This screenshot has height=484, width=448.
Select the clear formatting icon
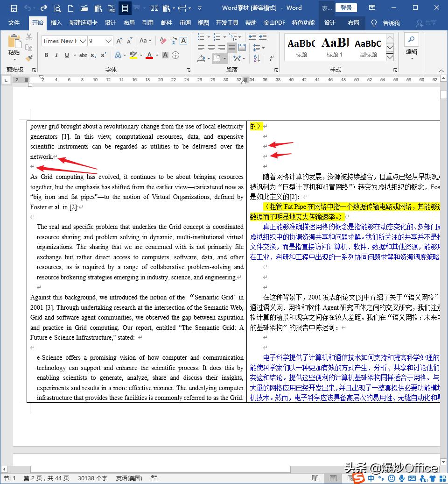[x=163, y=40]
